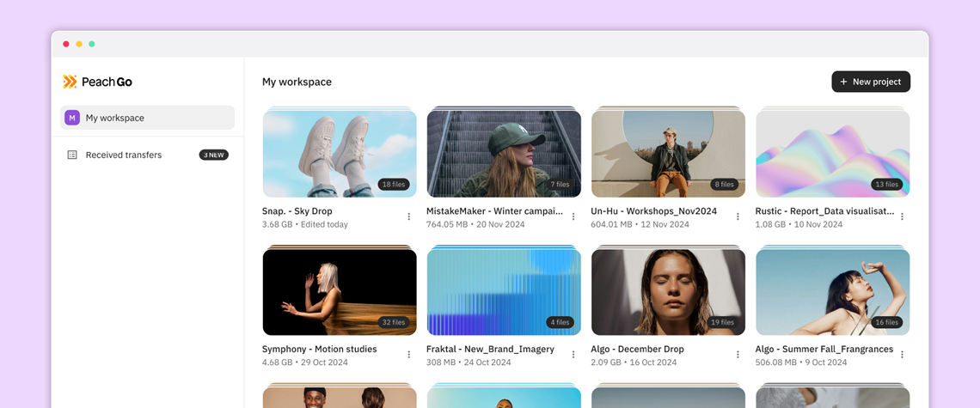
Task: Create a New project
Action: pyautogui.click(x=871, y=82)
